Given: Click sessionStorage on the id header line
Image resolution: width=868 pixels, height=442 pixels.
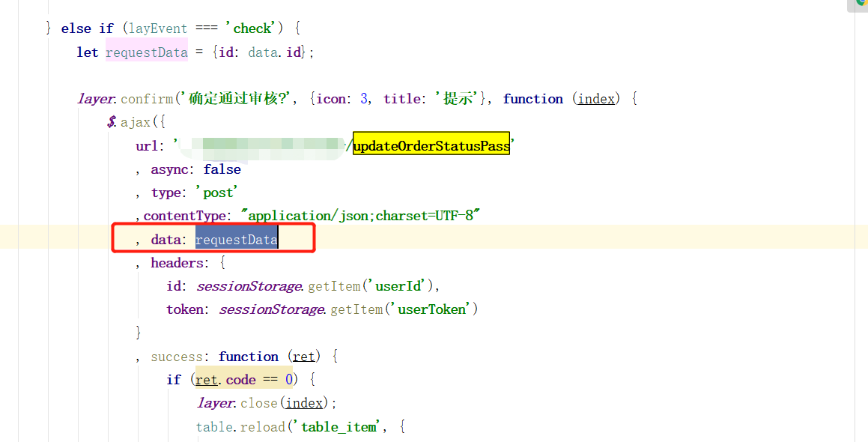Looking at the screenshot, I should click(249, 286).
